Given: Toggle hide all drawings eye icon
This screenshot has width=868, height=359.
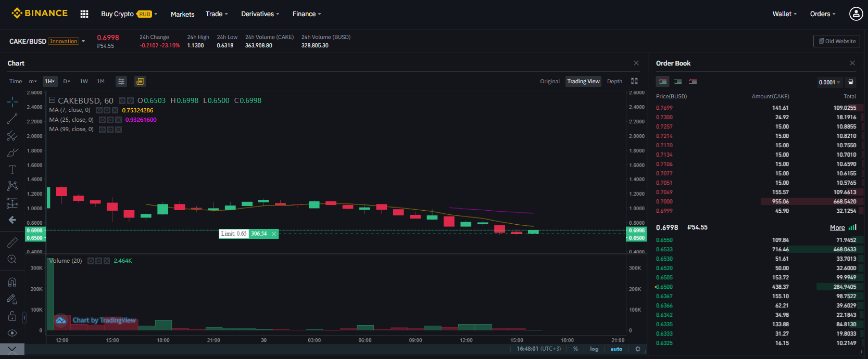Looking at the screenshot, I should [x=12, y=333].
